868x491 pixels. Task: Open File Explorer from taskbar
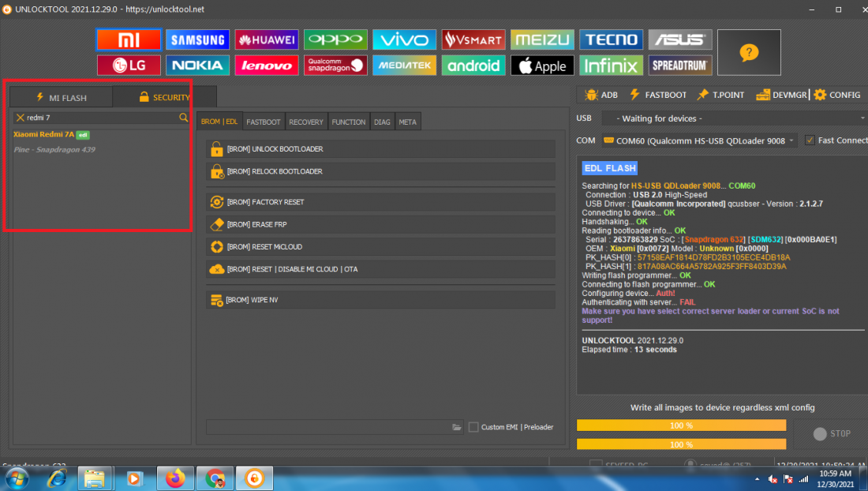(x=95, y=478)
